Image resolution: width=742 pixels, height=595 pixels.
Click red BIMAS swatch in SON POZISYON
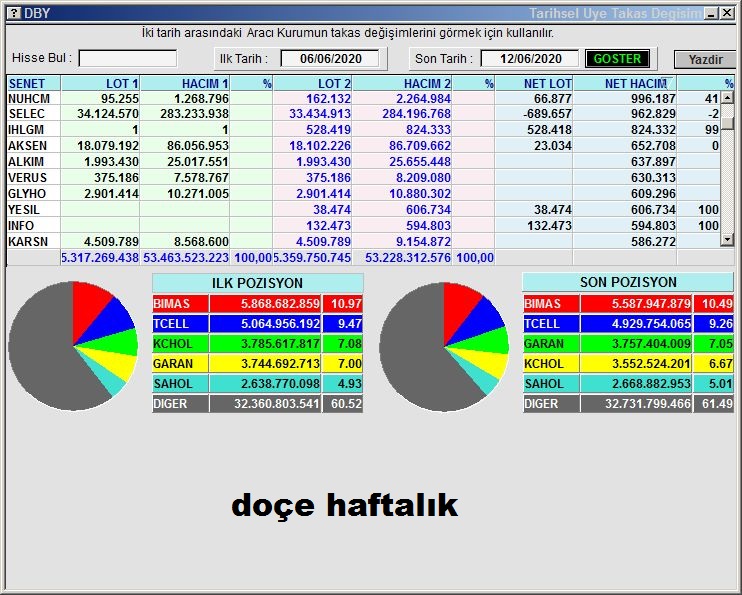coord(551,303)
